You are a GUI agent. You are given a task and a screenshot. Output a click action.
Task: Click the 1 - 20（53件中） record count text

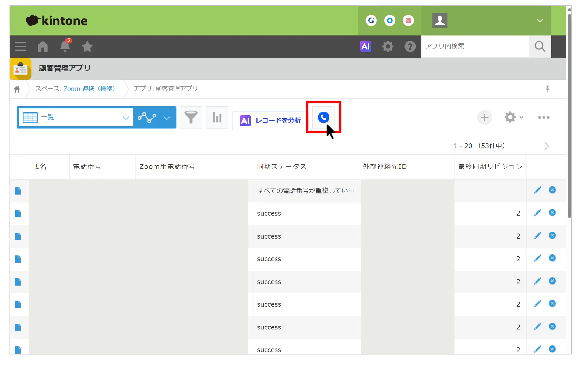[x=479, y=146]
